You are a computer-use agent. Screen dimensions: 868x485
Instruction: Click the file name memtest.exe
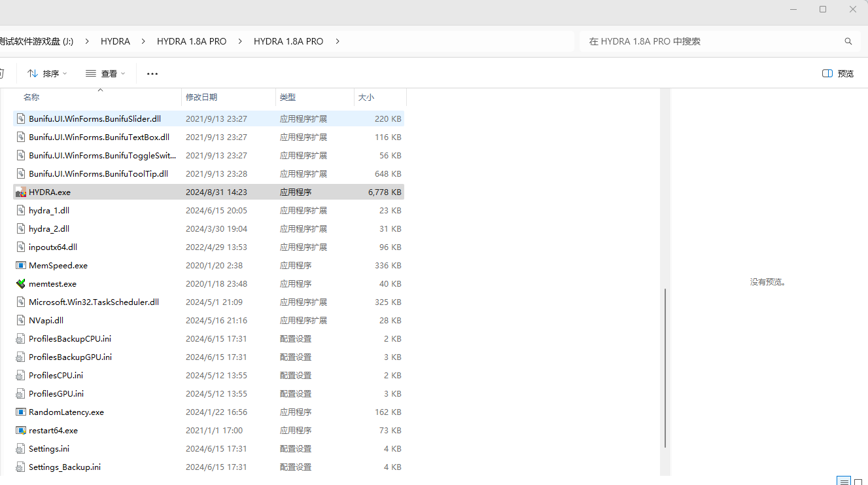52,284
